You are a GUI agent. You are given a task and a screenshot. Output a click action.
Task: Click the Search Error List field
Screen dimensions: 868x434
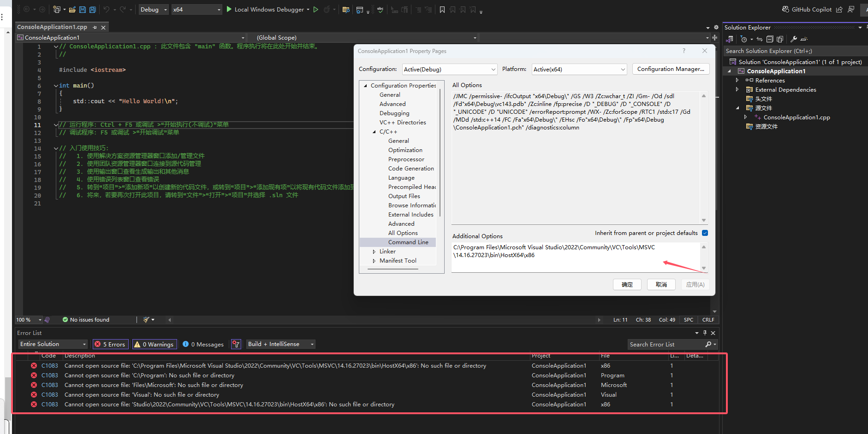(667, 344)
